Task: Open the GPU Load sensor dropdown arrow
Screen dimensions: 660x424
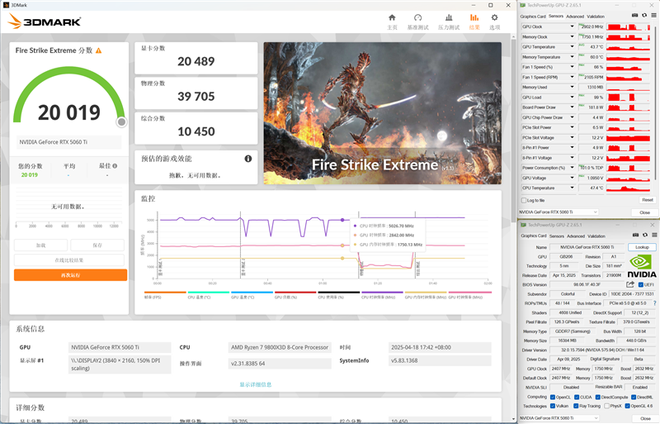Action: [x=572, y=97]
